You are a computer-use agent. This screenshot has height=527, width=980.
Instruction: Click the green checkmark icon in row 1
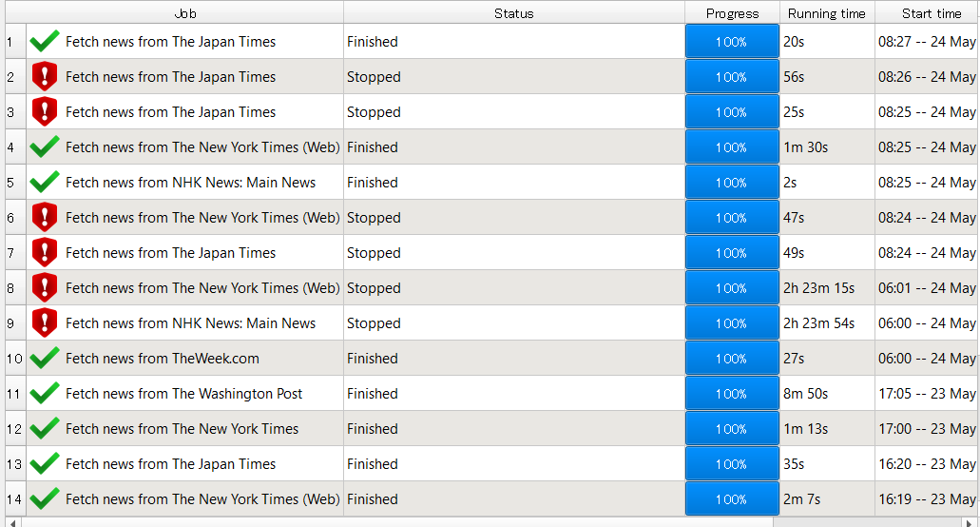coord(45,42)
